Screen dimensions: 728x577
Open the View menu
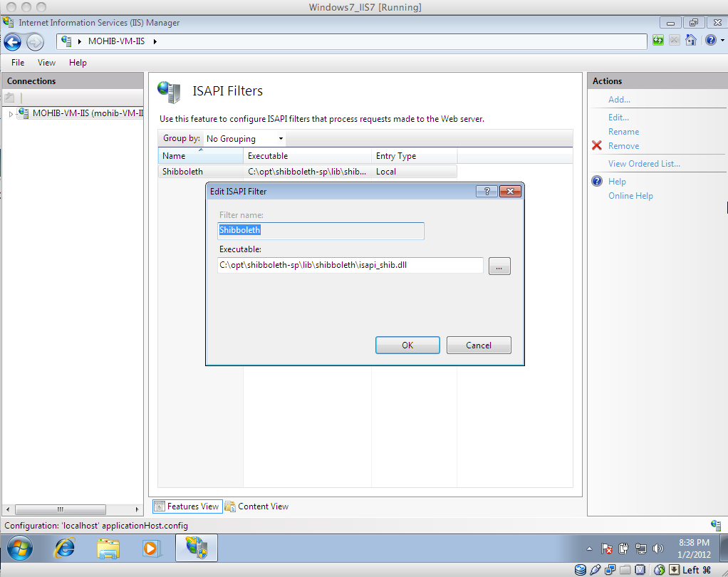coord(46,63)
